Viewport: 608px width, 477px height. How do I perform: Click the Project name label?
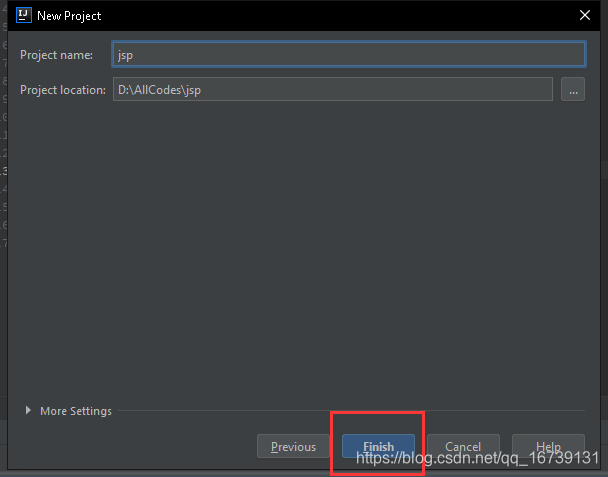pos(56,55)
